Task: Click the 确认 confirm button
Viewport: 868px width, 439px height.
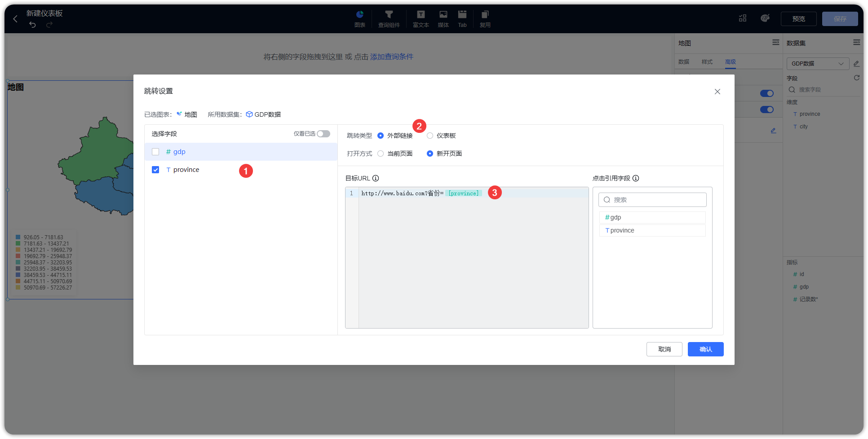Action: (x=705, y=349)
